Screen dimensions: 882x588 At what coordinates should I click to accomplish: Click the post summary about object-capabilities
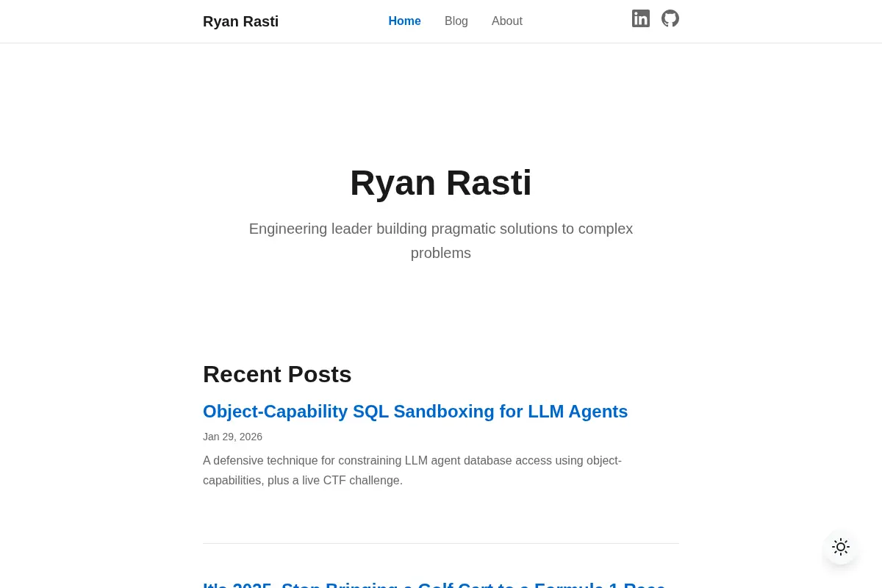click(412, 470)
